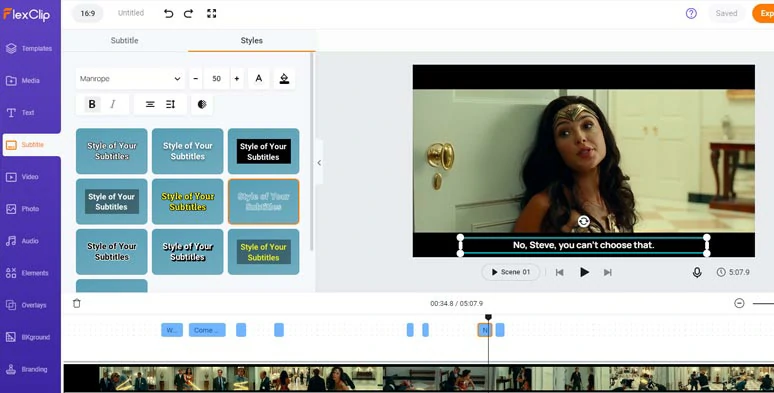774x393 pixels.
Task: Choose the yellow outlined subtitle style
Action: tap(188, 201)
